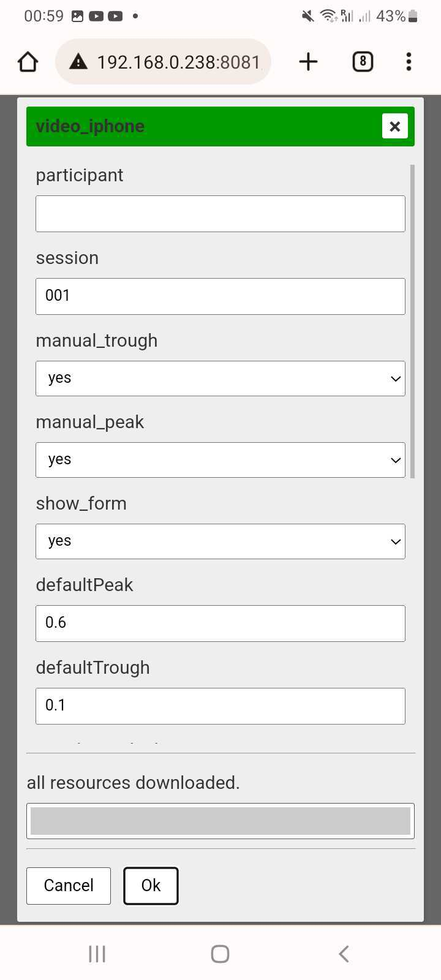Focus the participant input field
Image resolution: width=441 pixels, height=980 pixels.
[221, 214]
